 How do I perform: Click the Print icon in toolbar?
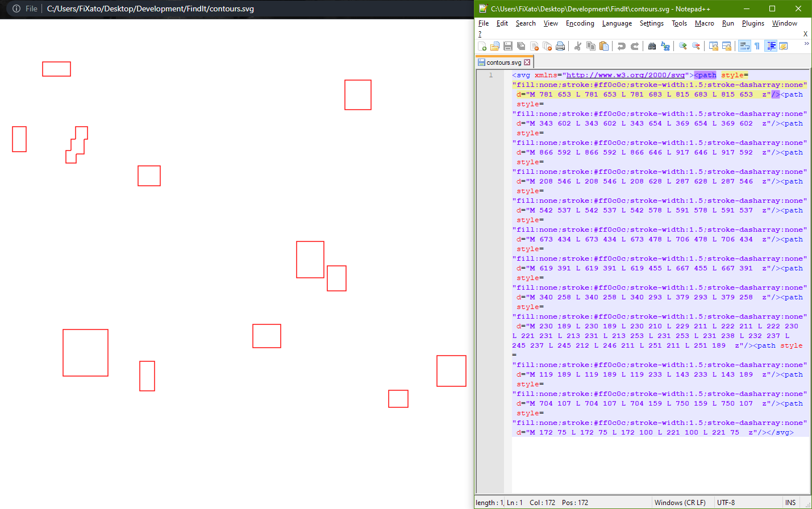click(x=560, y=47)
